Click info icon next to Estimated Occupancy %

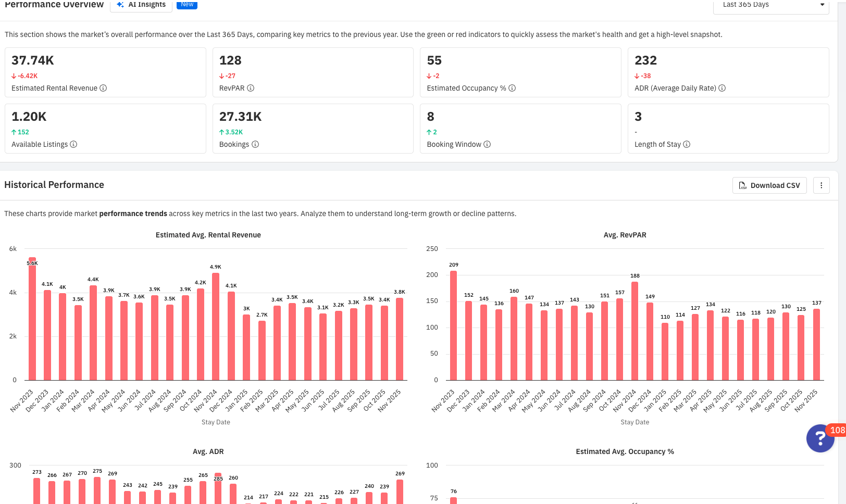512,88
